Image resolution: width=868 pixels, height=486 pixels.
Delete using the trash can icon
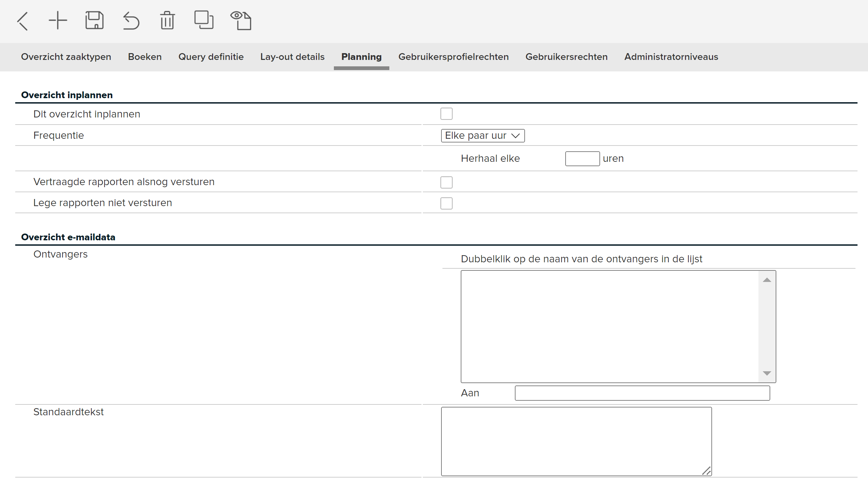click(167, 21)
